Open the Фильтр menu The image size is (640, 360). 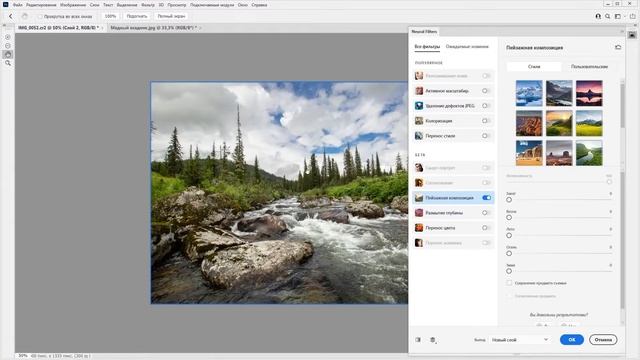click(x=148, y=5)
